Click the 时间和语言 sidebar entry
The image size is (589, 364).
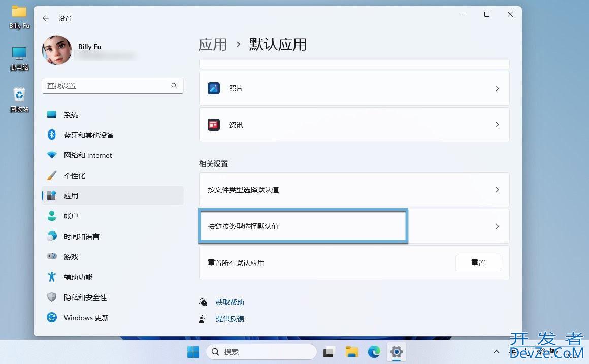(x=112, y=236)
